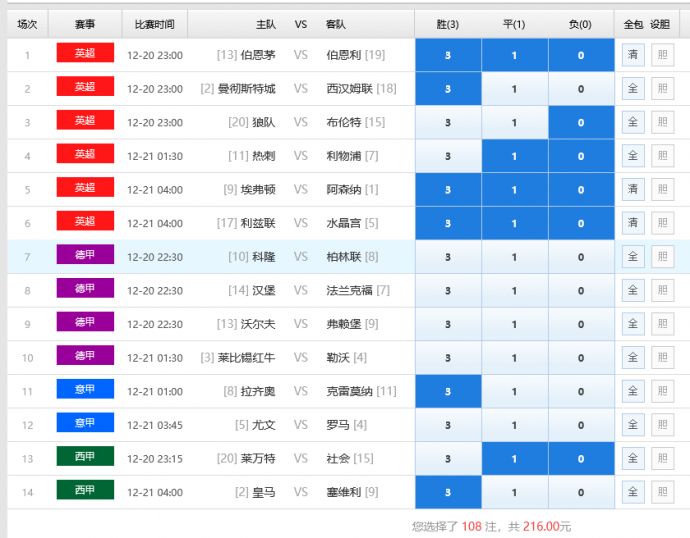The width and height of the screenshot is (690, 538).
Task: Toggle 胆 for 曼彻斯特城 vs 西汉姆联
Action: click(x=662, y=89)
